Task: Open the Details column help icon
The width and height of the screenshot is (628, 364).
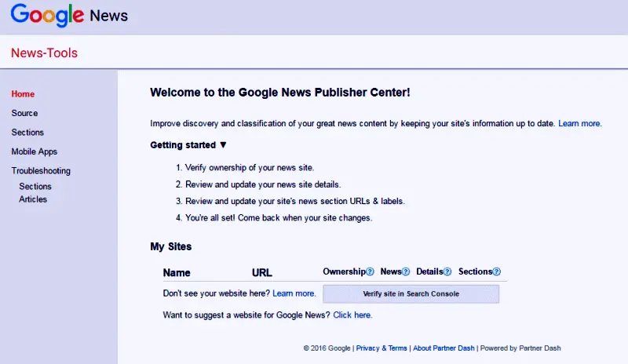Action: pos(447,271)
